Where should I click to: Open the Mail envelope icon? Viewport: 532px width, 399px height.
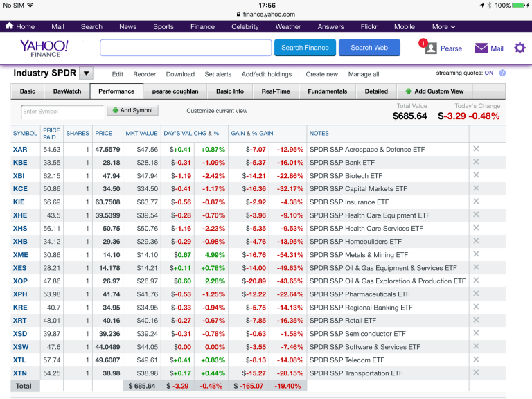click(481, 48)
